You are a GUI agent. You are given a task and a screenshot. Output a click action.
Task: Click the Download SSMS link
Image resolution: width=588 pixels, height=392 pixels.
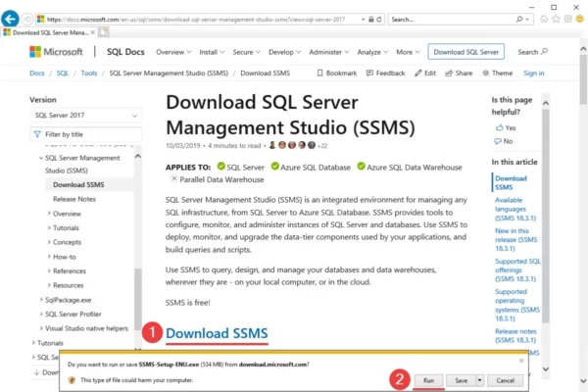tap(217, 333)
